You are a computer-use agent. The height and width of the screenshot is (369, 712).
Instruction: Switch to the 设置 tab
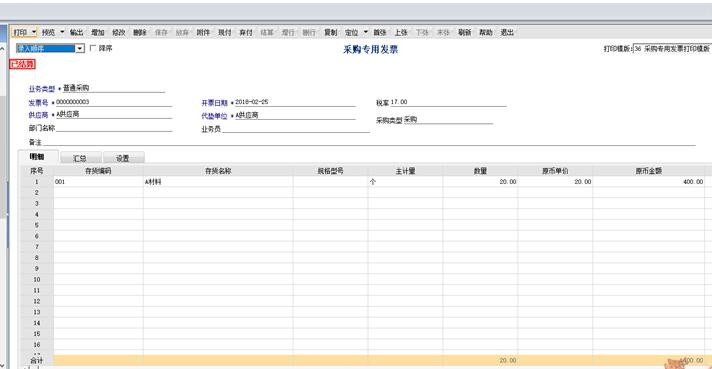click(x=123, y=158)
